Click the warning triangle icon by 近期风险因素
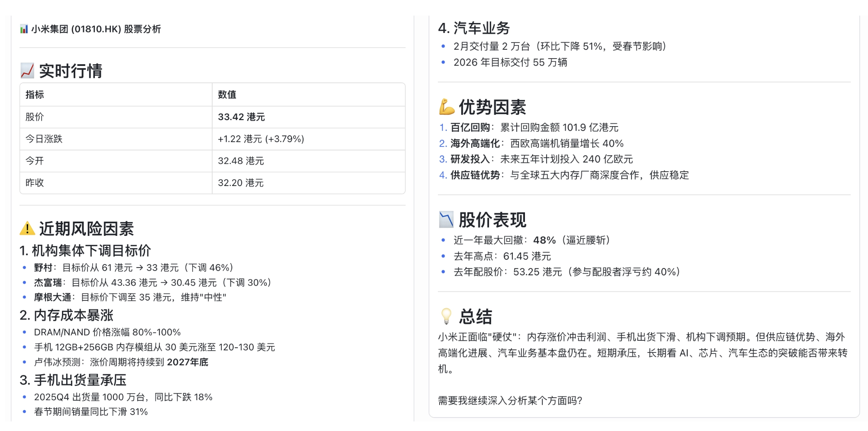This screenshot has height=431, width=868. pos(27,229)
